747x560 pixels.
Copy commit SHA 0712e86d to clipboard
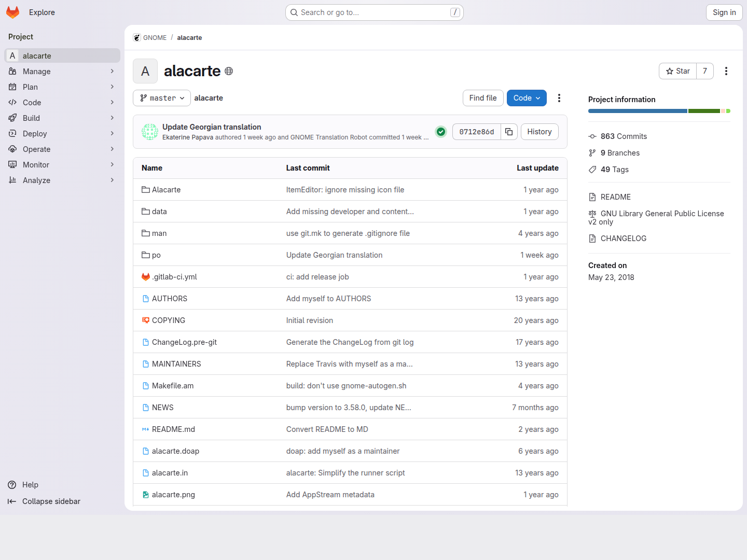point(509,132)
